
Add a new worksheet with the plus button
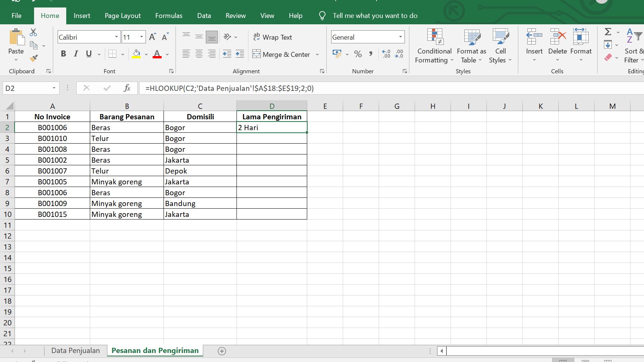click(222, 351)
